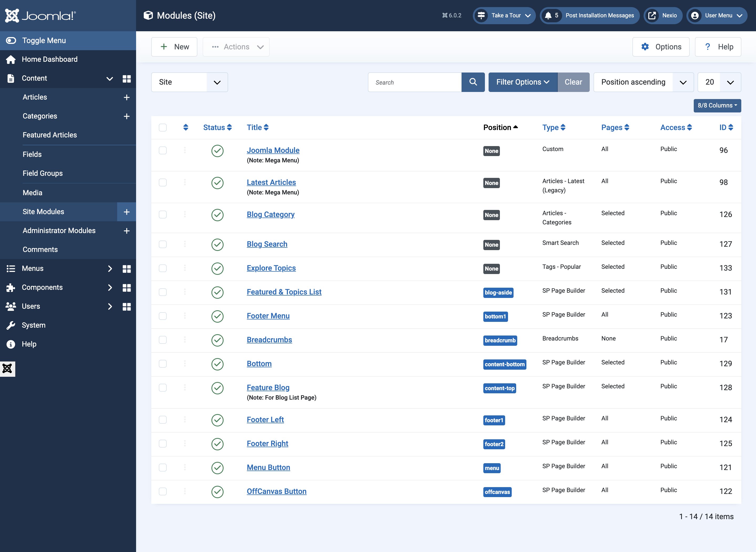Open Featured Articles in the sidebar

click(x=50, y=135)
